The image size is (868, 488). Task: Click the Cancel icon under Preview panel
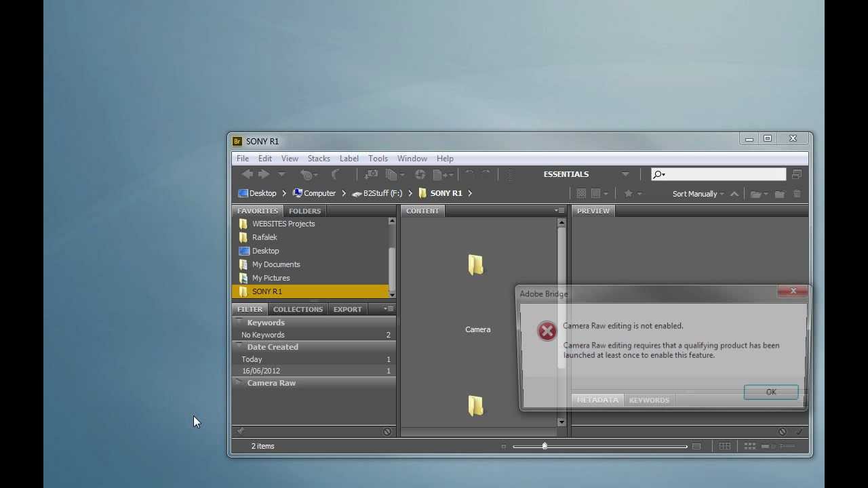click(783, 431)
